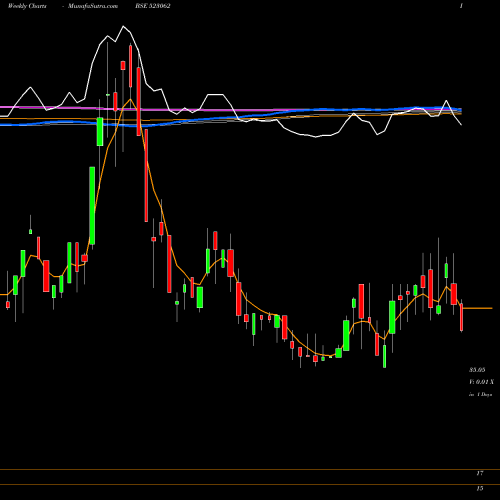The image size is (500, 500).
Task: Click the '15' axis label
Action: [x=480, y=488]
